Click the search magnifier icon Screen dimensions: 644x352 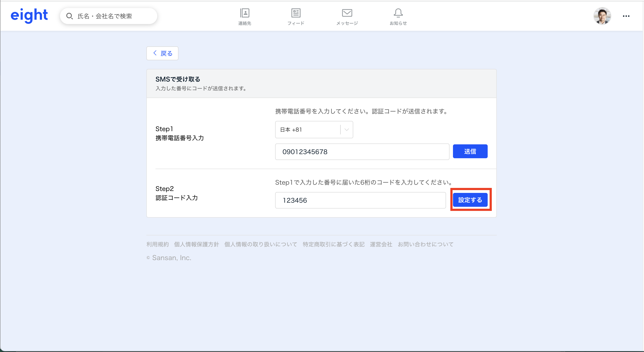point(70,16)
